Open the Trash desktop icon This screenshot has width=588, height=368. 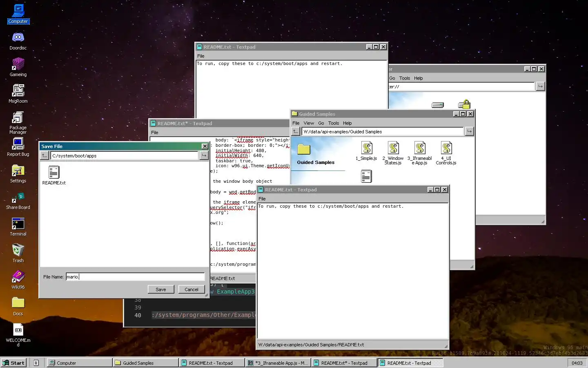coord(18,254)
